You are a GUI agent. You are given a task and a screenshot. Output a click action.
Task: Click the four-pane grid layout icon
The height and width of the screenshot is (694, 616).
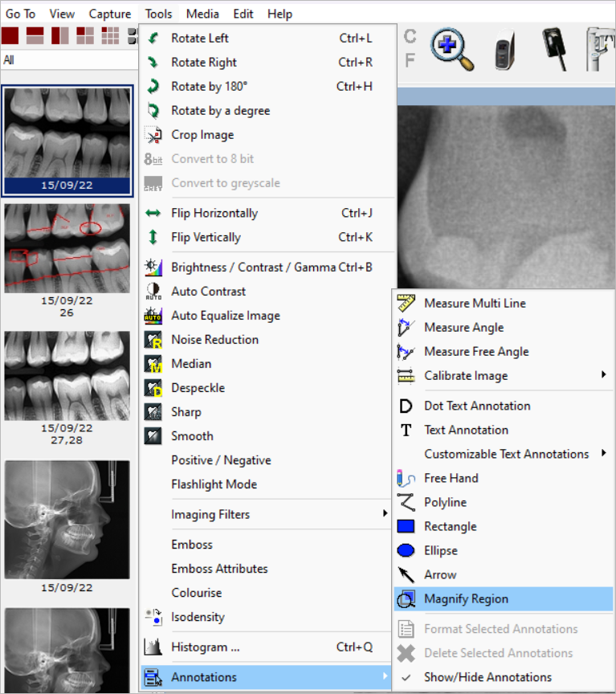point(85,35)
